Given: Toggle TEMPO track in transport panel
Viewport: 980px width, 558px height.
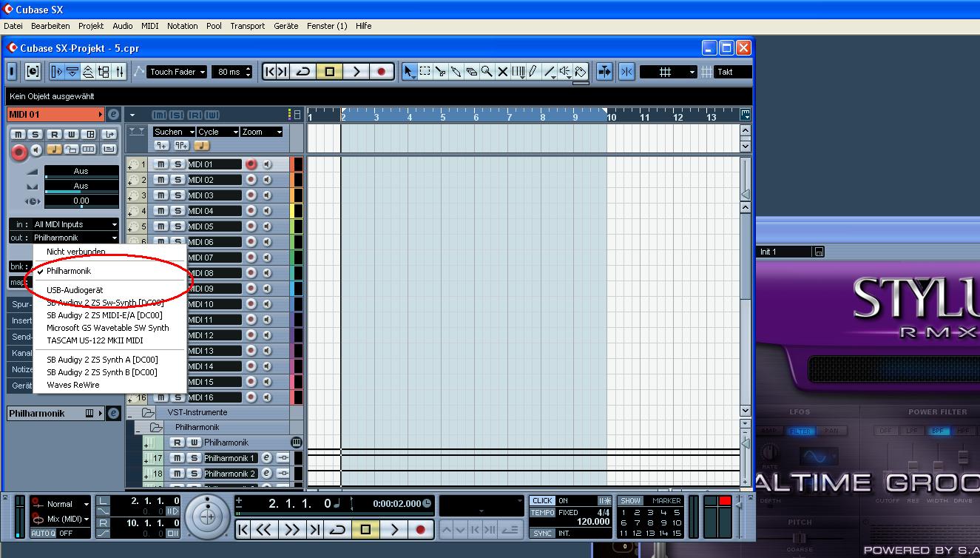Looking at the screenshot, I should [542, 512].
